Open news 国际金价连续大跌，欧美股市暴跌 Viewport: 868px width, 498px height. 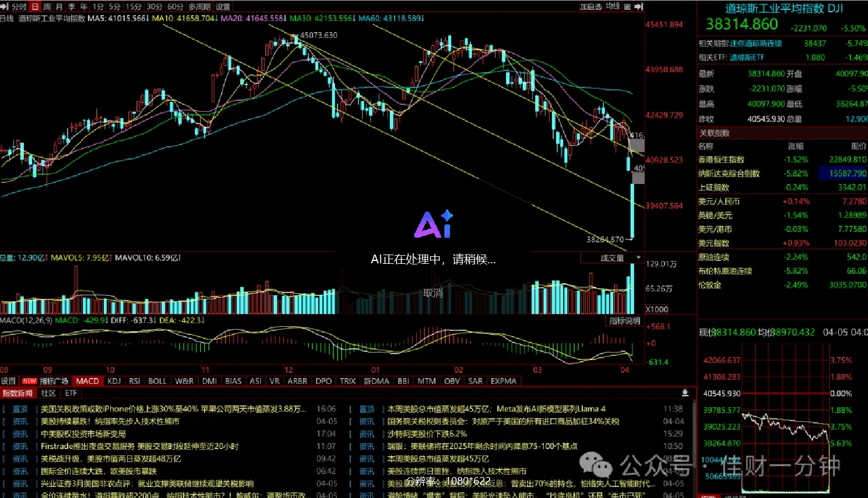[99, 471]
